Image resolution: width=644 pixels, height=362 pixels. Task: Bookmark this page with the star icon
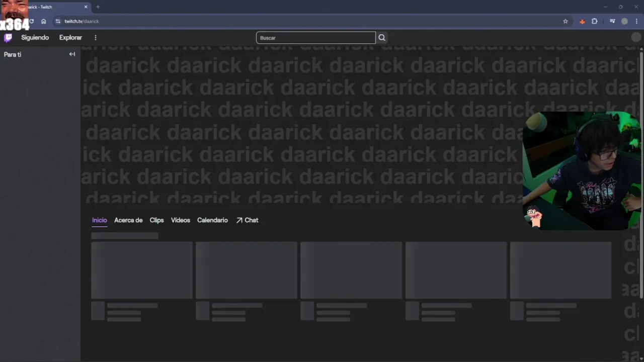pyautogui.click(x=566, y=21)
